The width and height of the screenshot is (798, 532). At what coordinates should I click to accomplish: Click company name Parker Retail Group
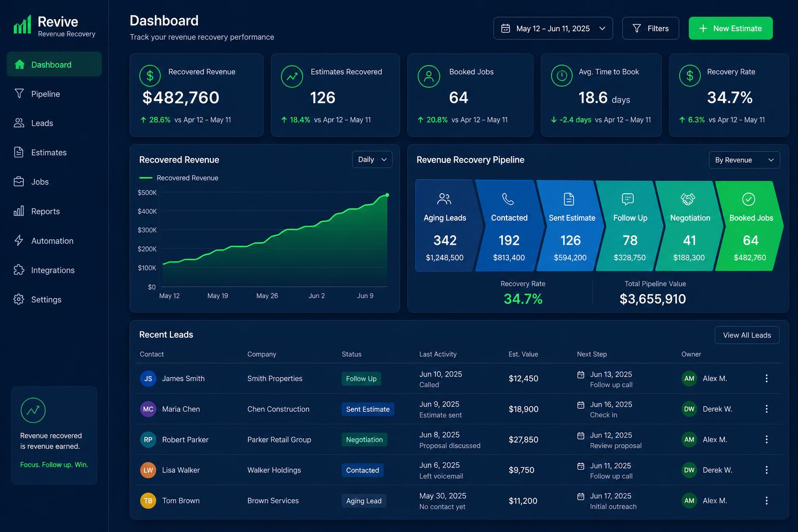coord(279,440)
